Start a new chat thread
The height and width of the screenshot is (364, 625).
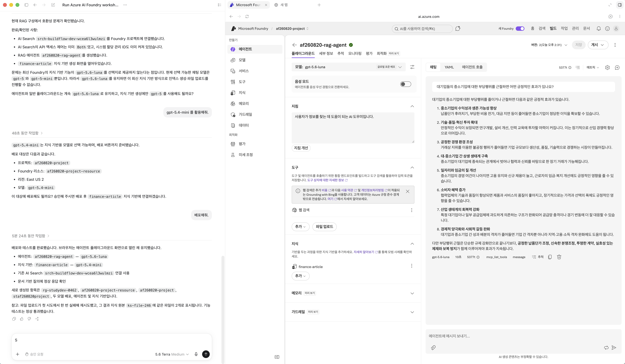pos(617,68)
